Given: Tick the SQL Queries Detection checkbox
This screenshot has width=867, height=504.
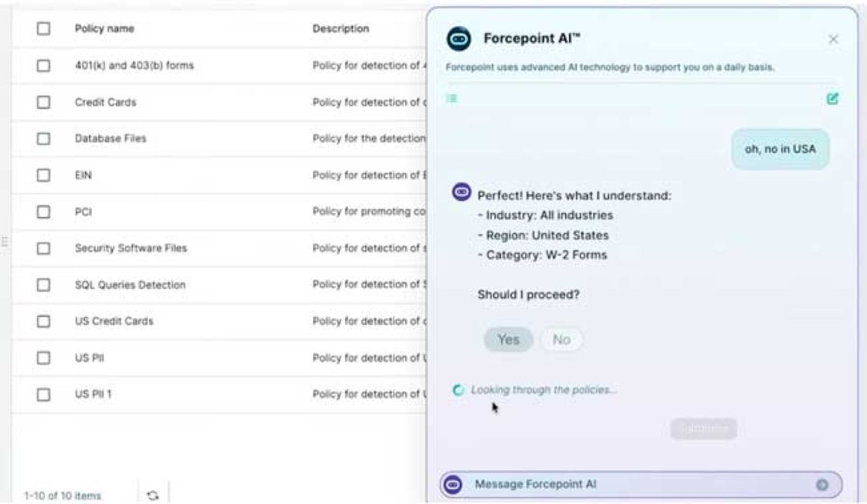Looking at the screenshot, I should point(43,284).
